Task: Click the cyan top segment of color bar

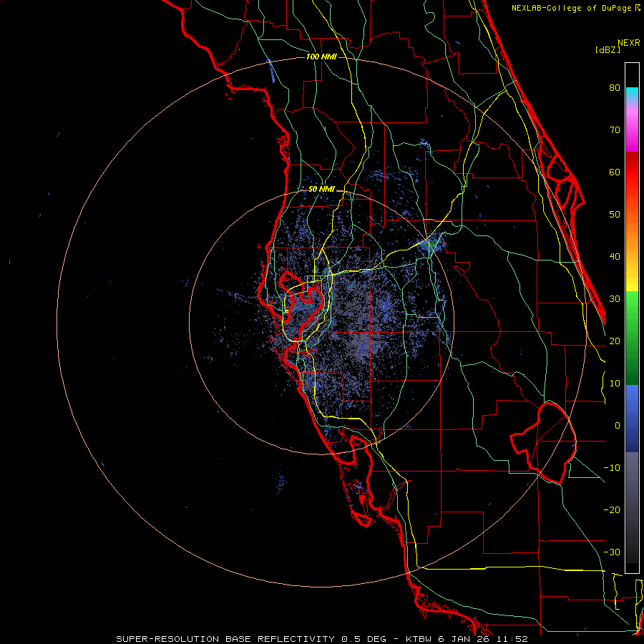Action: pyautogui.click(x=632, y=94)
